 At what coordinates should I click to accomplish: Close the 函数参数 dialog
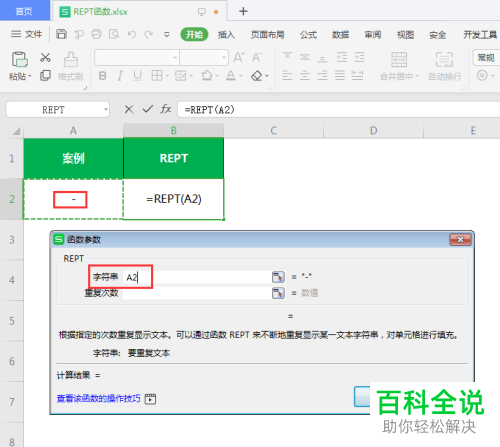pos(460,239)
